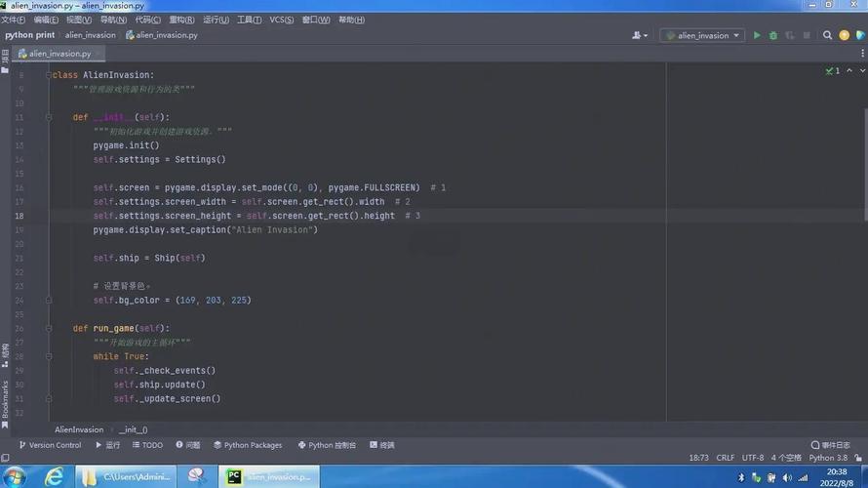Open the 窗口(W) menu
The width and height of the screenshot is (868, 488).
316,20
